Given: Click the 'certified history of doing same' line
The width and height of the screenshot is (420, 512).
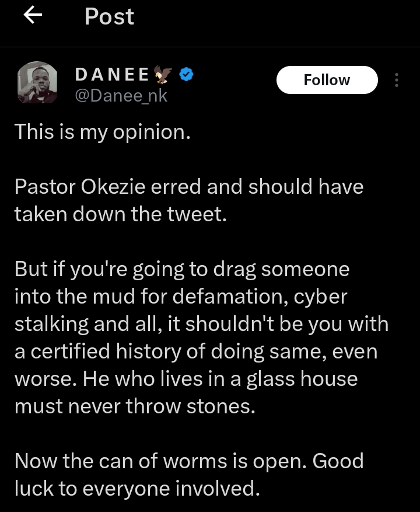Looking at the screenshot, I should 196,351.
